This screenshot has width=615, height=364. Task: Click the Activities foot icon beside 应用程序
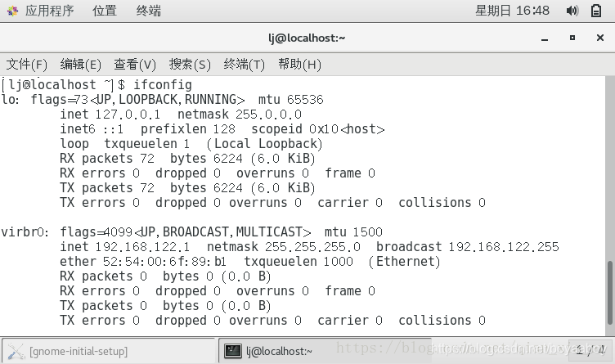12,11
